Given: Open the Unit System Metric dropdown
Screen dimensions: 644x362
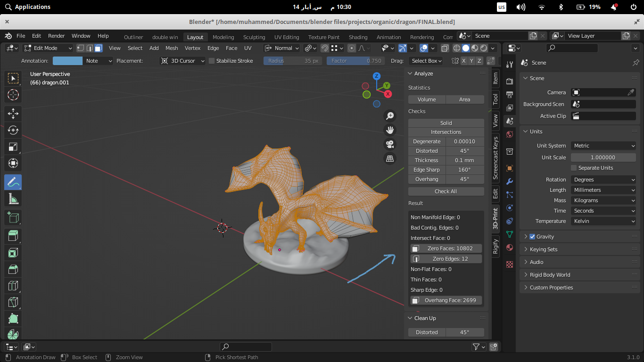Looking at the screenshot, I should point(603,146).
